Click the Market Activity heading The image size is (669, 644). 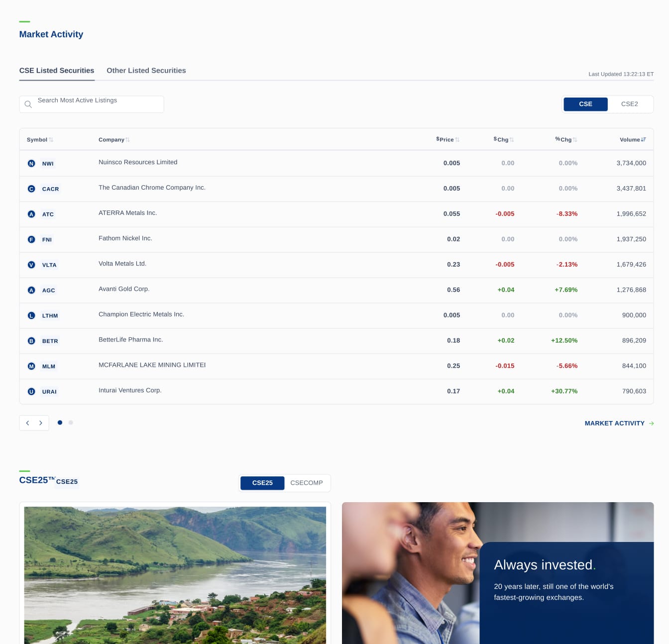pyautogui.click(x=51, y=34)
